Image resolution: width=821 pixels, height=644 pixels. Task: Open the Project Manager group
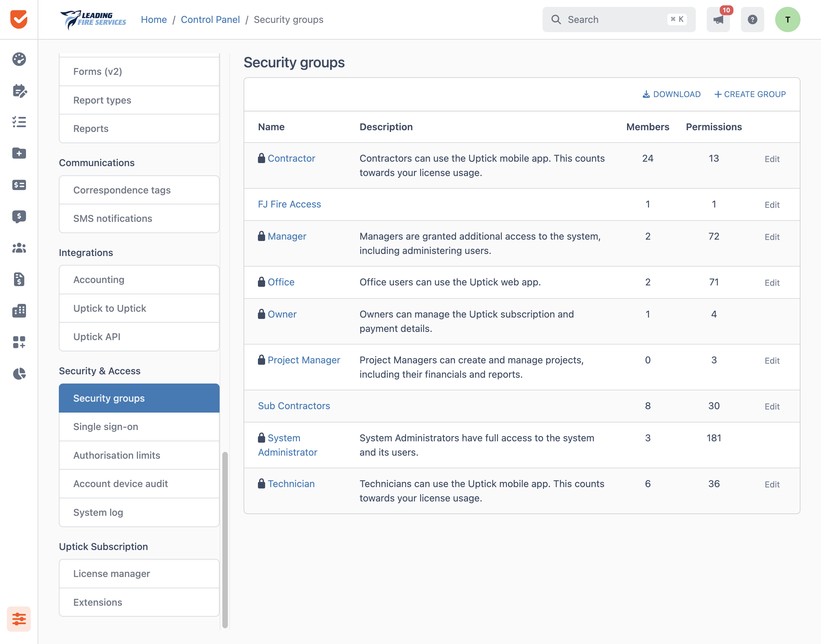(304, 360)
